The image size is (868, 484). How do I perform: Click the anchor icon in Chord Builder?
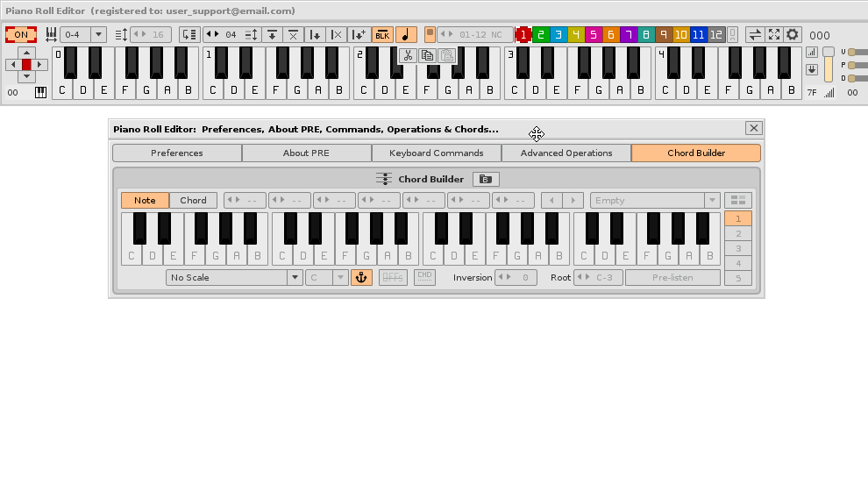click(361, 278)
